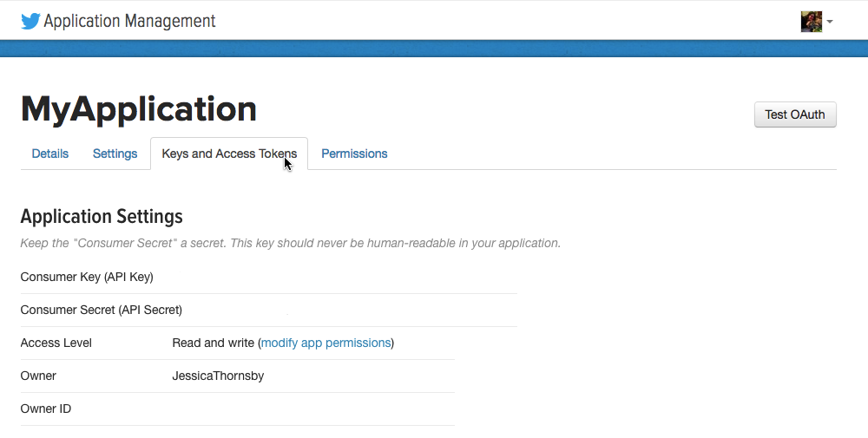Expand the account dropdown arrow
This screenshot has height=438, width=868.
pyautogui.click(x=830, y=22)
